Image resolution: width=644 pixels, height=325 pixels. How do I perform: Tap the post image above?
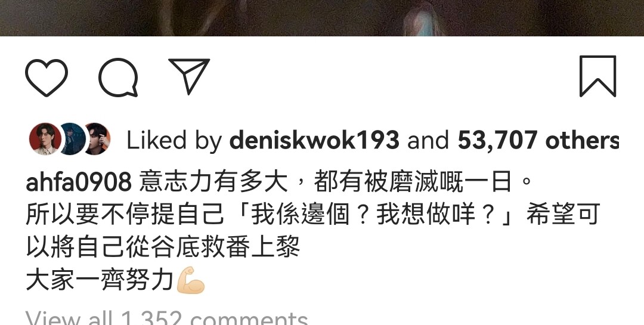322,18
